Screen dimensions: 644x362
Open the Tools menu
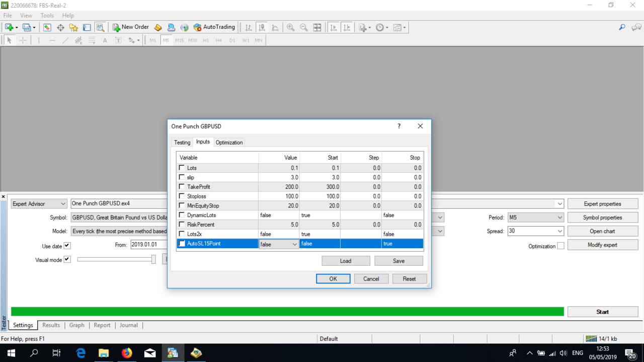click(x=47, y=16)
